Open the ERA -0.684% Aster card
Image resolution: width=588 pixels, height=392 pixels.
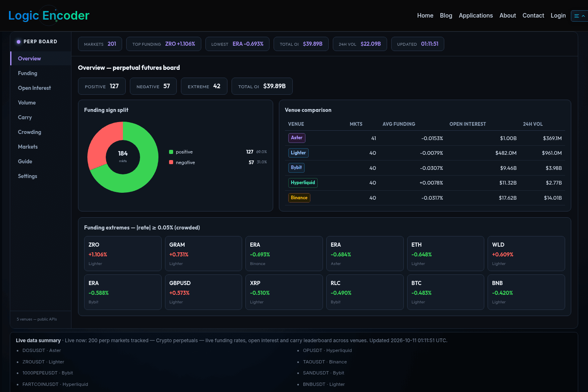tap(365, 254)
